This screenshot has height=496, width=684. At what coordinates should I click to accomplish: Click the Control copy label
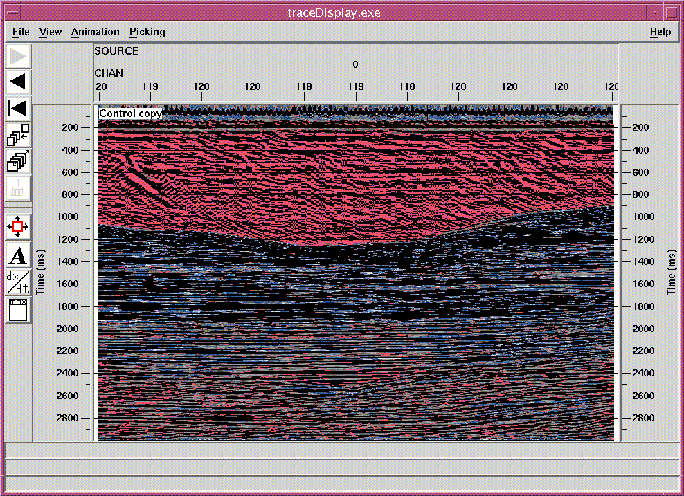tap(130, 114)
